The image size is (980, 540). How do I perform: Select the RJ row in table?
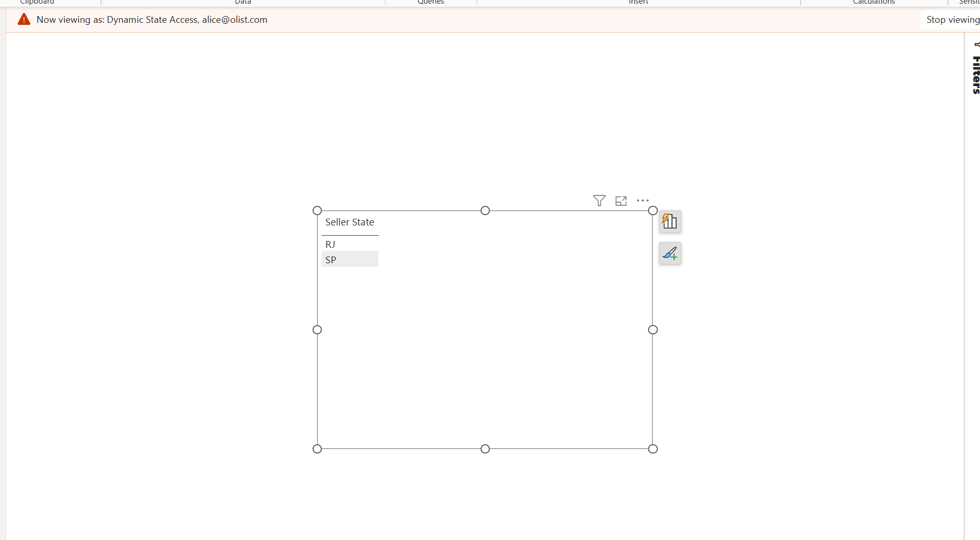[330, 244]
